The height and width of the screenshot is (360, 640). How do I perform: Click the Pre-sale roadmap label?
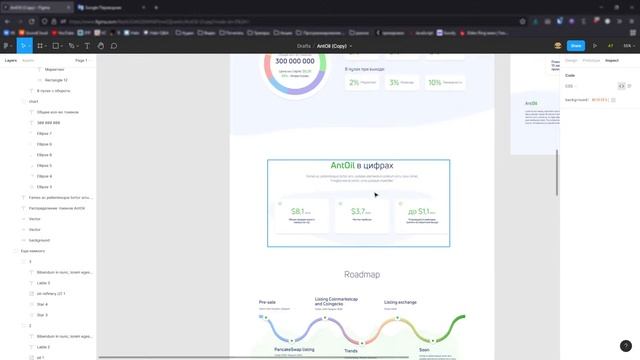[x=267, y=302]
